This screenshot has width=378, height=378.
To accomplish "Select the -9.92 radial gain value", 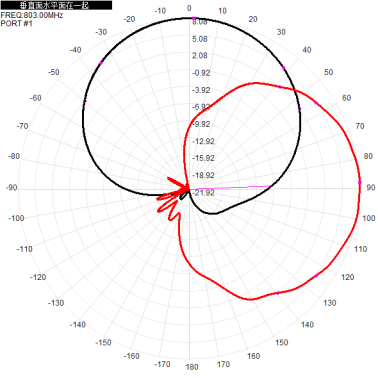I will click(x=201, y=124).
